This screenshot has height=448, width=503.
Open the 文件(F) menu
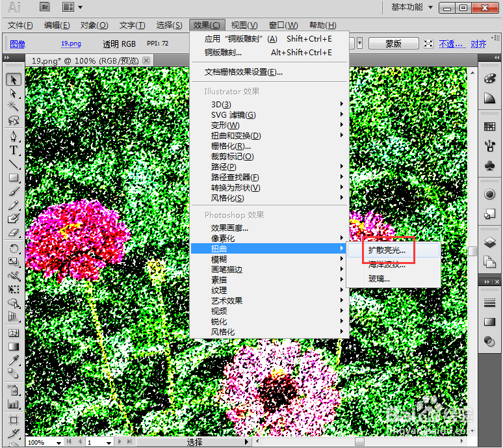(20, 25)
